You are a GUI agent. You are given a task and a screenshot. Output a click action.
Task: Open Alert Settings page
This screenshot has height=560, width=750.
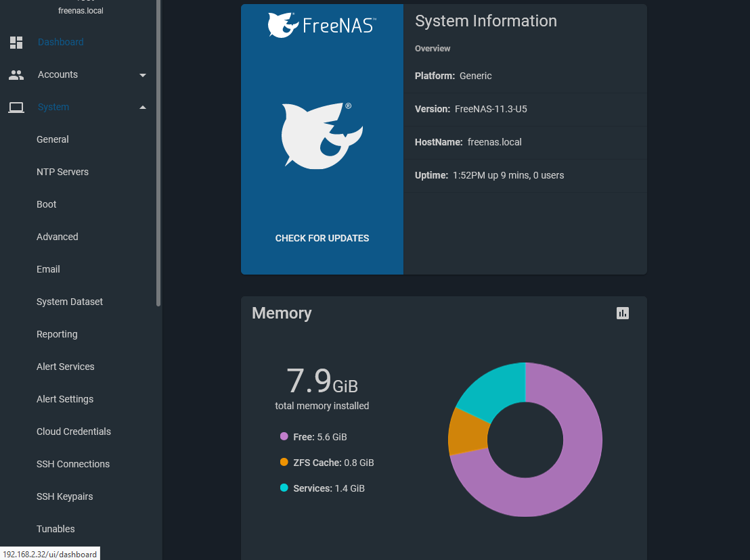click(65, 400)
